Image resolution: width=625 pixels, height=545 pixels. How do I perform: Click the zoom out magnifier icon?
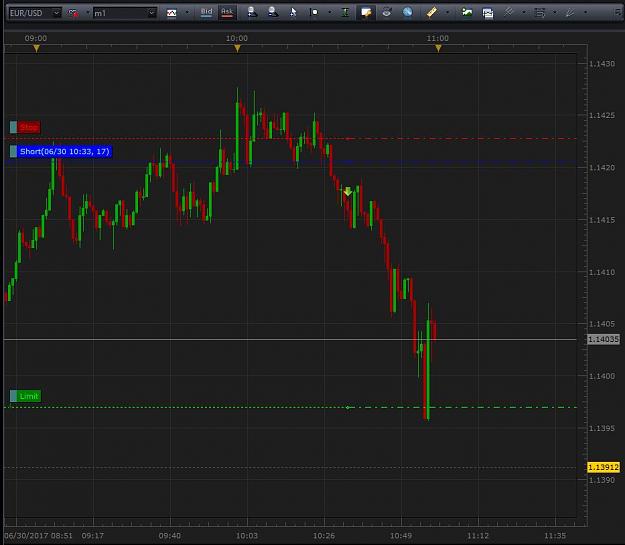pyautogui.click(x=273, y=12)
